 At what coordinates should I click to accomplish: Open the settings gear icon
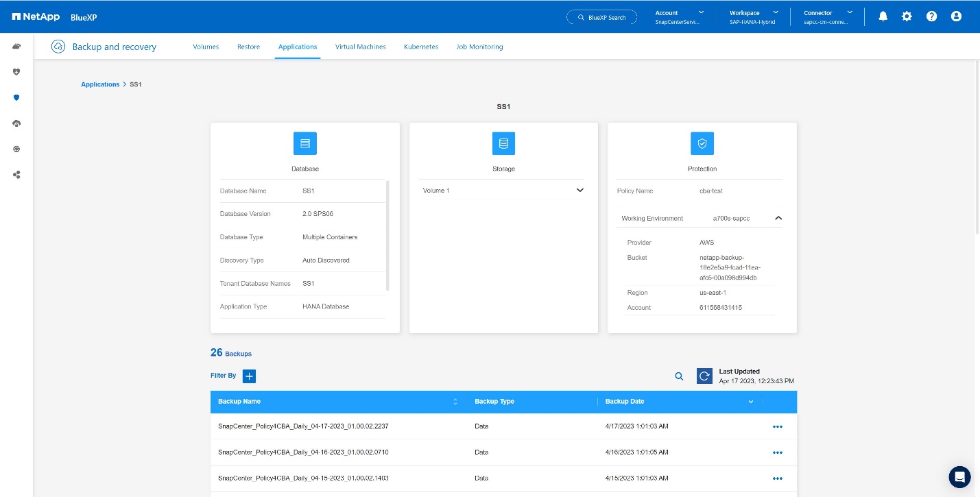(x=907, y=16)
